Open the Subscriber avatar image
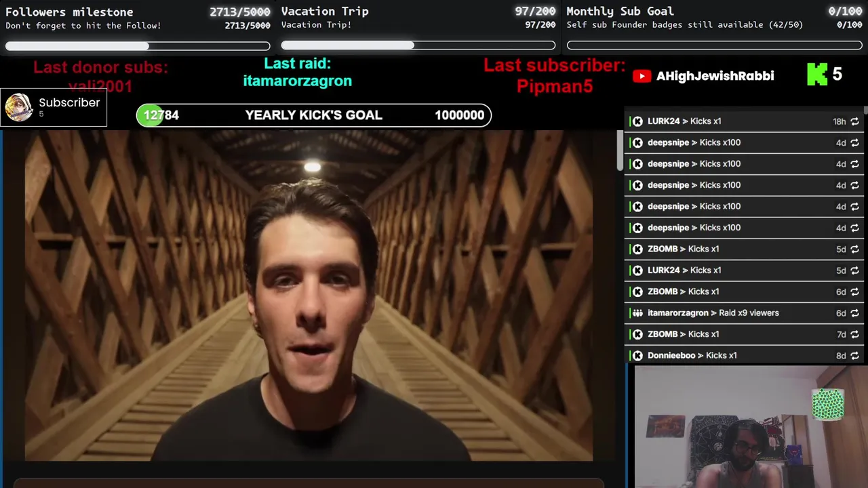Screen dimensions: 868x488 [18, 107]
